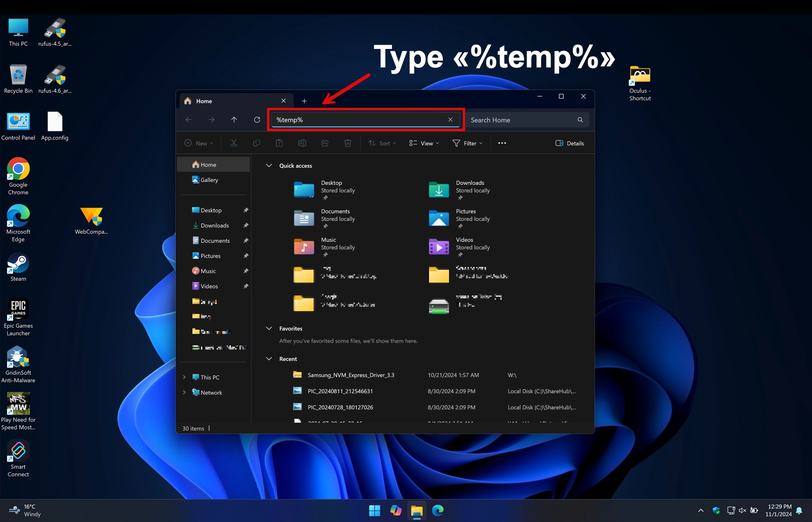
Task: Open the See more menu (ellipsis)
Action: coord(502,143)
